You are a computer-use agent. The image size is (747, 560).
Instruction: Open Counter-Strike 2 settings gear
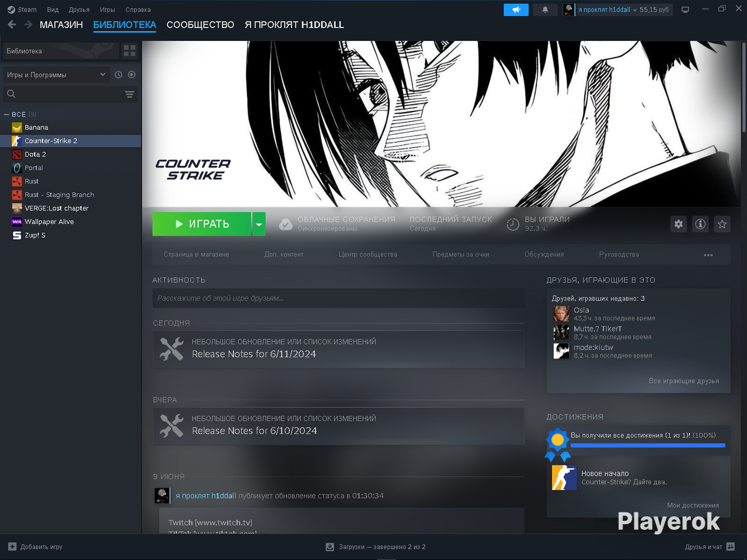tap(679, 224)
